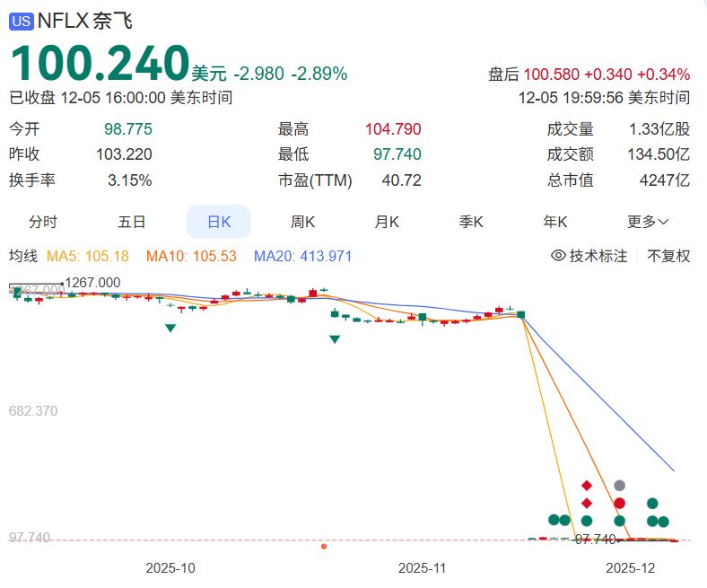Image resolution: width=707 pixels, height=588 pixels.
Task: Click the 1267.000 high price label
Action: pos(92,282)
